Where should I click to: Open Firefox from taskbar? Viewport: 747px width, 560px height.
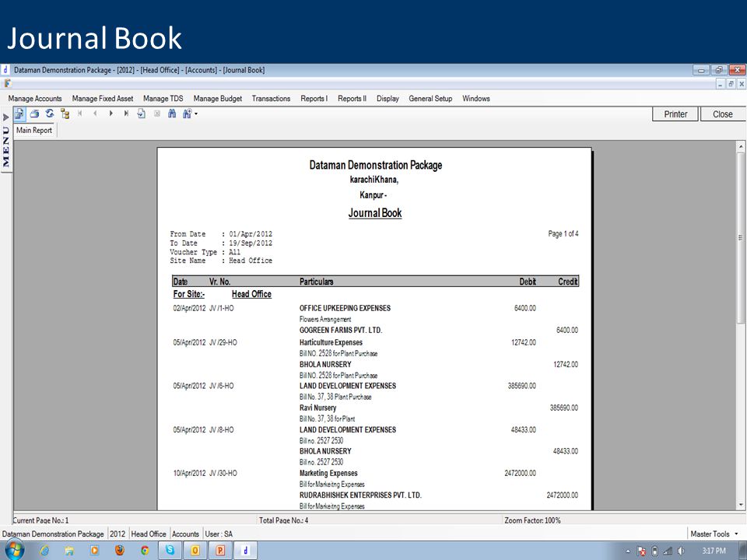(x=120, y=551)
